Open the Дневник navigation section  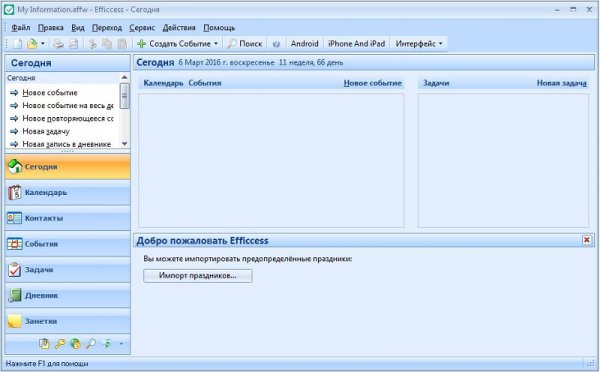[x=67, y=295]
